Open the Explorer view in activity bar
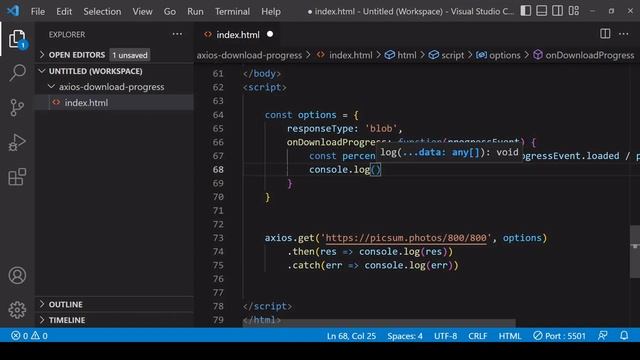Image resolution: width=640 pixels, height=360 pixels. pyautogui.click(x=17, y=39)
